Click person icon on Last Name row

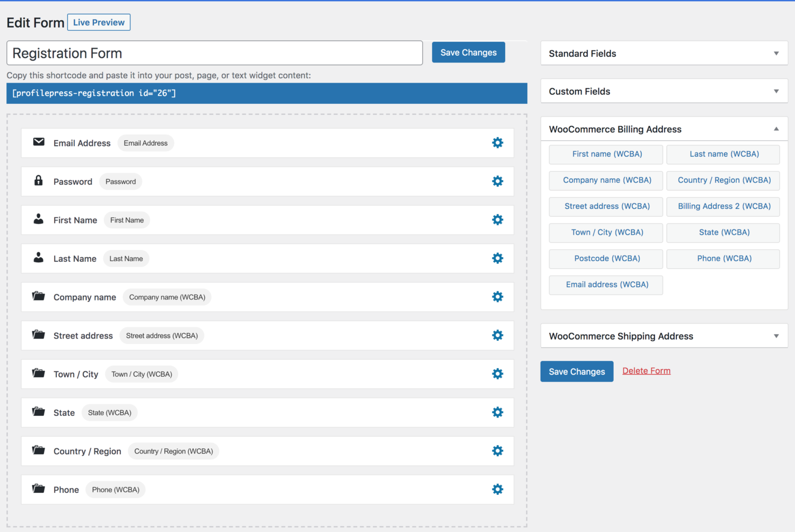(x=39, y=258)
